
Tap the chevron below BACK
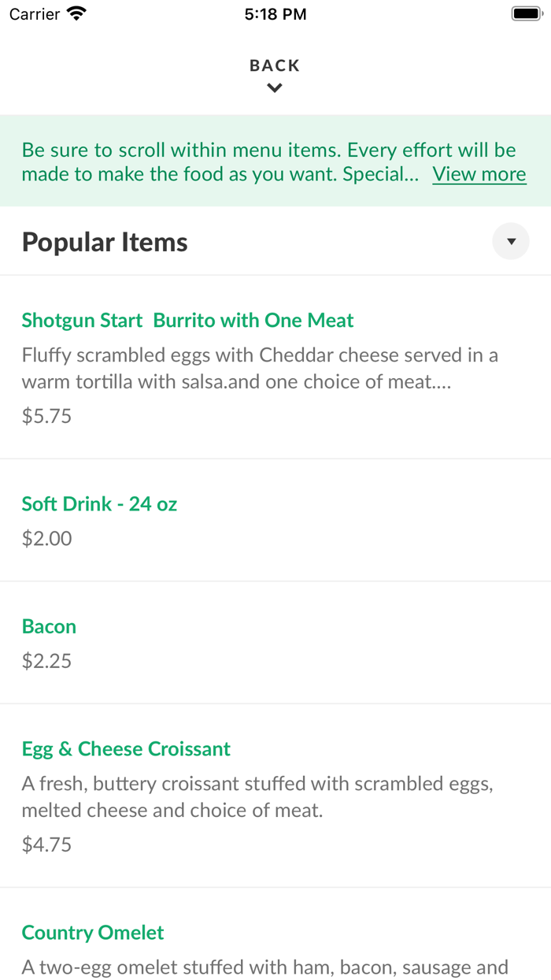(x=274, y=87)
